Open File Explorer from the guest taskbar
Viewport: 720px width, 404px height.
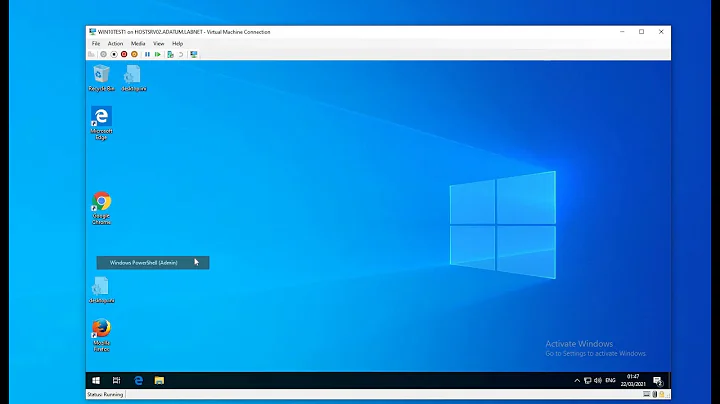[x=159, y=380]
